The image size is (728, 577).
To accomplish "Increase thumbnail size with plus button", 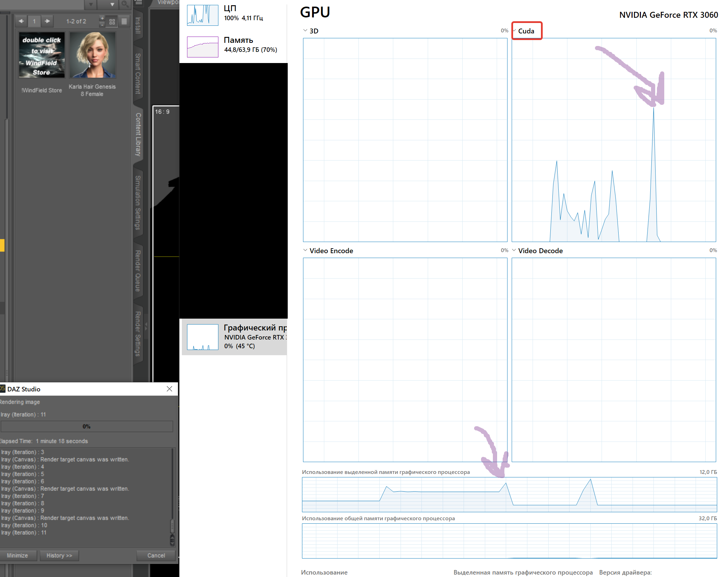I will 102,18.
